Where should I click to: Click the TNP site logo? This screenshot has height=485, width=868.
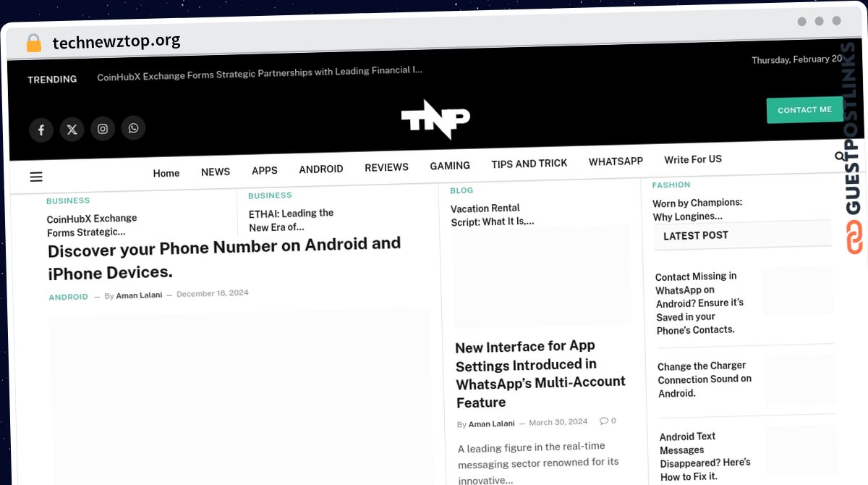pyautogui.click(x=435, y=119)
